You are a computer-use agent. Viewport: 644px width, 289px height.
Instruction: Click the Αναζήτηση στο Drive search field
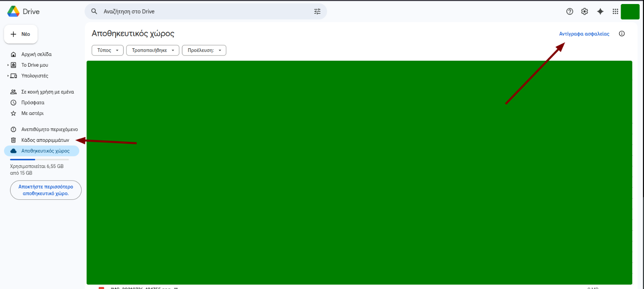[x=201, y=12]
